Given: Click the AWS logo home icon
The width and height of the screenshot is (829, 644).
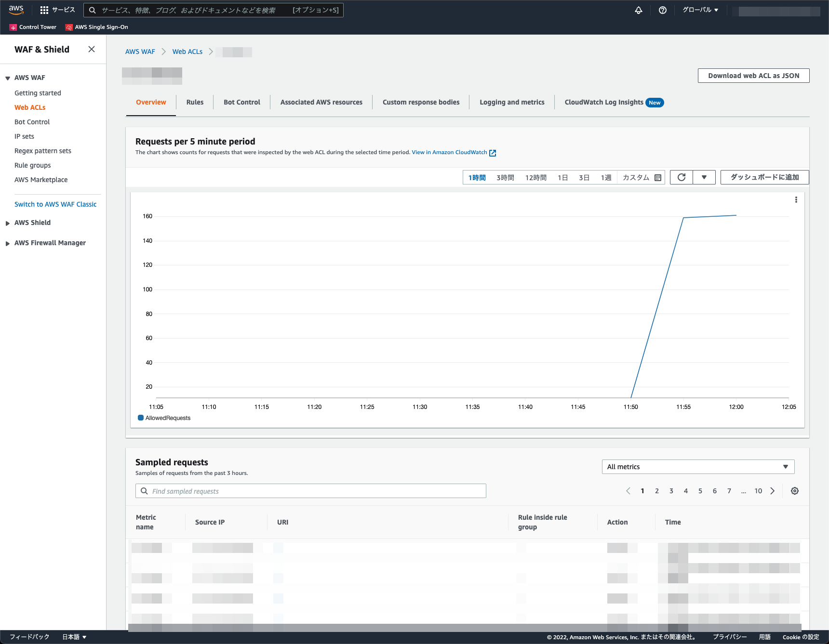Looking at the screenshot, I should [x=16, y=10].
